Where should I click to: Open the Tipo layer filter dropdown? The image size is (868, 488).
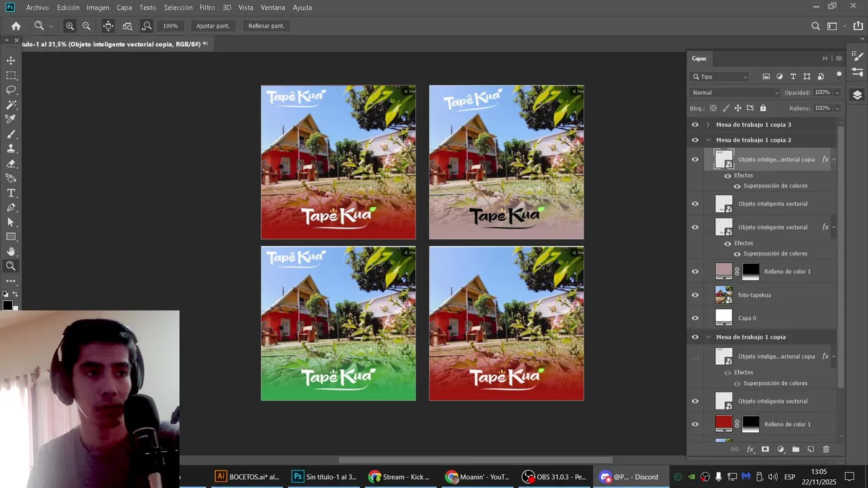(x=719, y=77)
